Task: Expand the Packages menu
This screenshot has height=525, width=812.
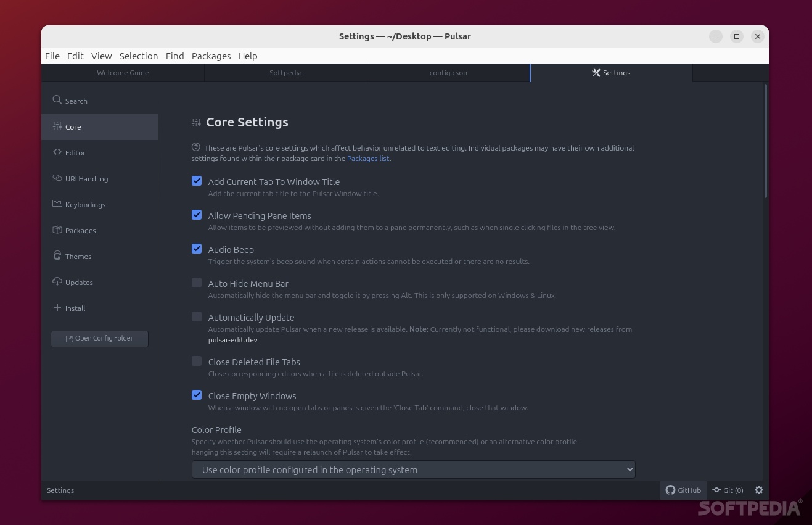Action: pyautogui.click(x=211, y=56)
